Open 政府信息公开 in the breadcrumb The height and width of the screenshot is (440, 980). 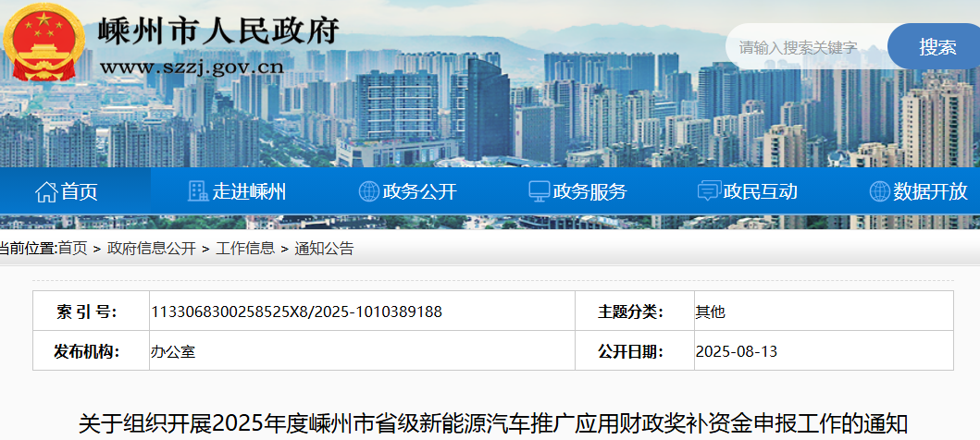[x=151, y=248]
